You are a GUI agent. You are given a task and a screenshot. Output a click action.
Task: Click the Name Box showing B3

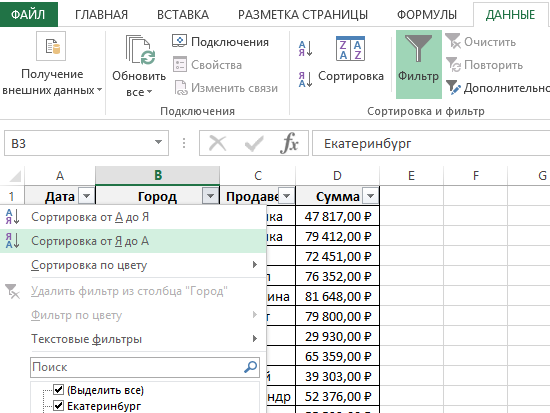tap(86, 143)
